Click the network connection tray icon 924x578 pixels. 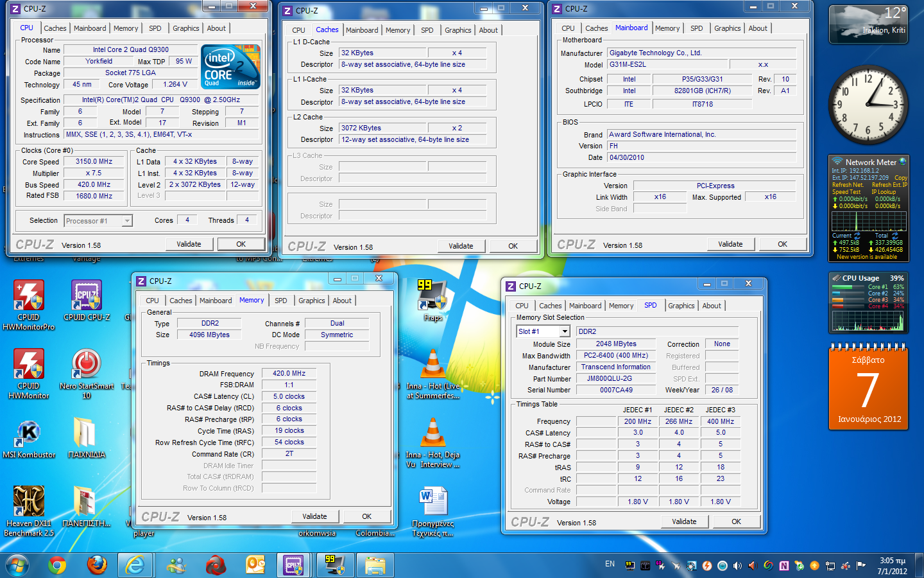(x=830, y=566)
